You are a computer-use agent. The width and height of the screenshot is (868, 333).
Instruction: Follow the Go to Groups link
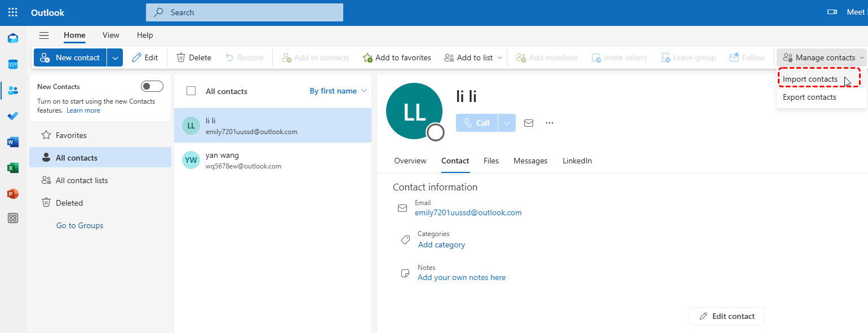click(x=80, y=225)
